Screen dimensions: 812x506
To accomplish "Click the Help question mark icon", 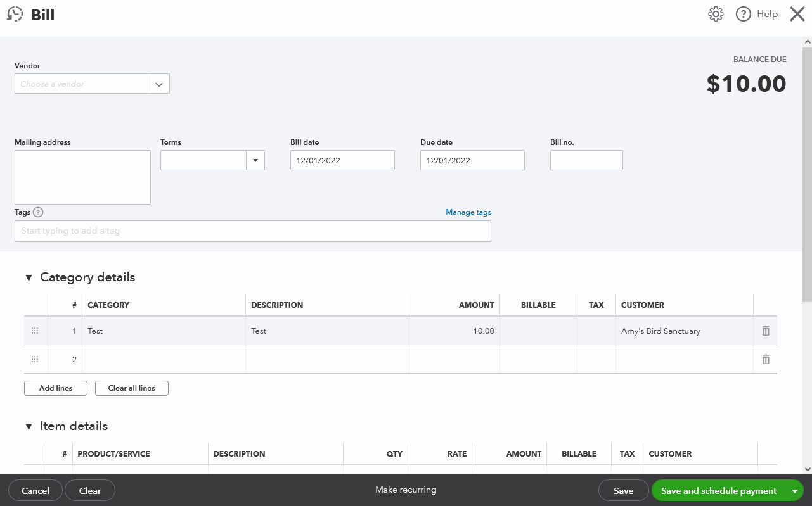I will point(744,14).
